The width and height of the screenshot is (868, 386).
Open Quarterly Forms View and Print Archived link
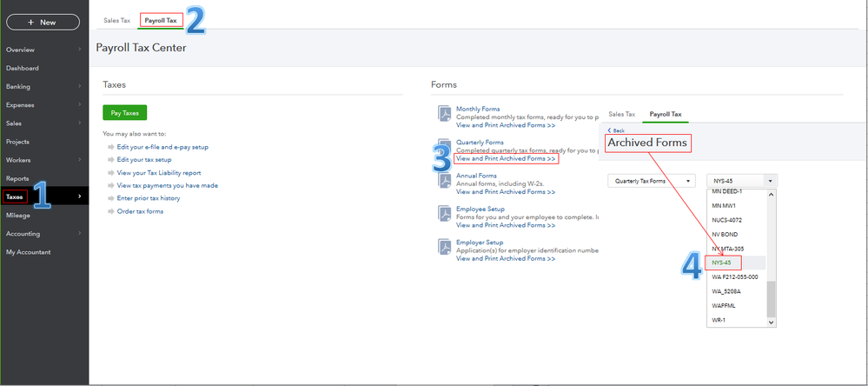(x=506, y=159)
